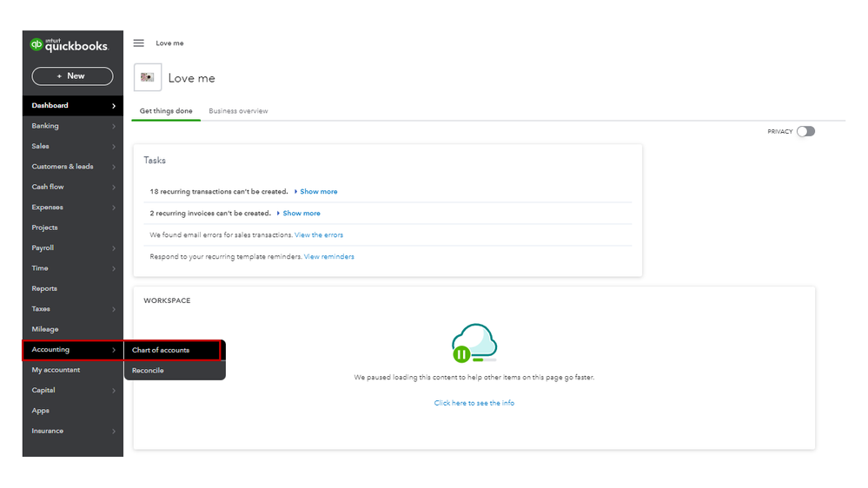Open the Banking menu item
Screen dimensions: 868x488
72,126
